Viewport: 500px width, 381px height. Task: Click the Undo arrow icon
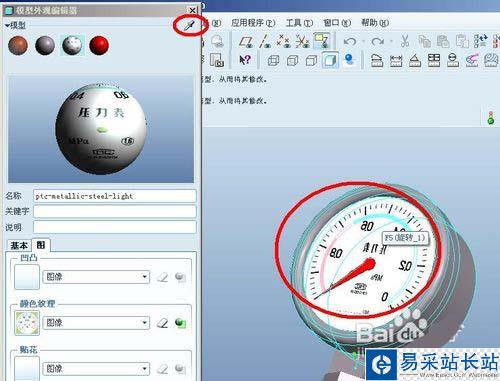pyautogui.click(x=350, y=41)
